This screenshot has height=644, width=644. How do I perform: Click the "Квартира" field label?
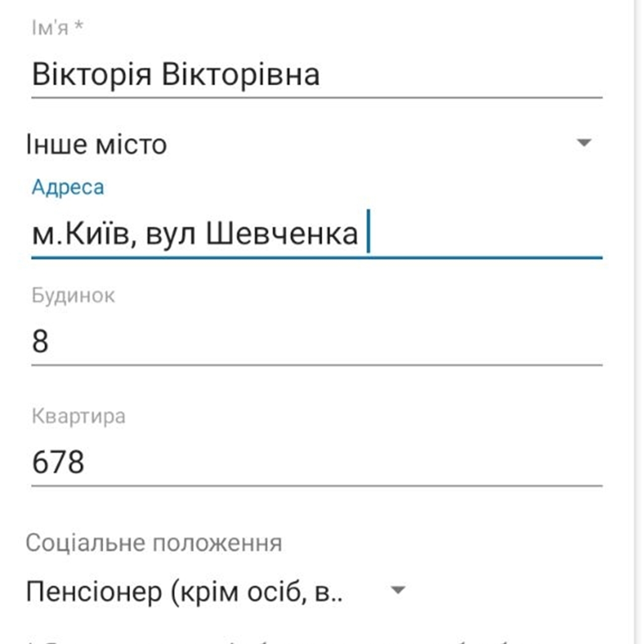click(x=78, y=416)
